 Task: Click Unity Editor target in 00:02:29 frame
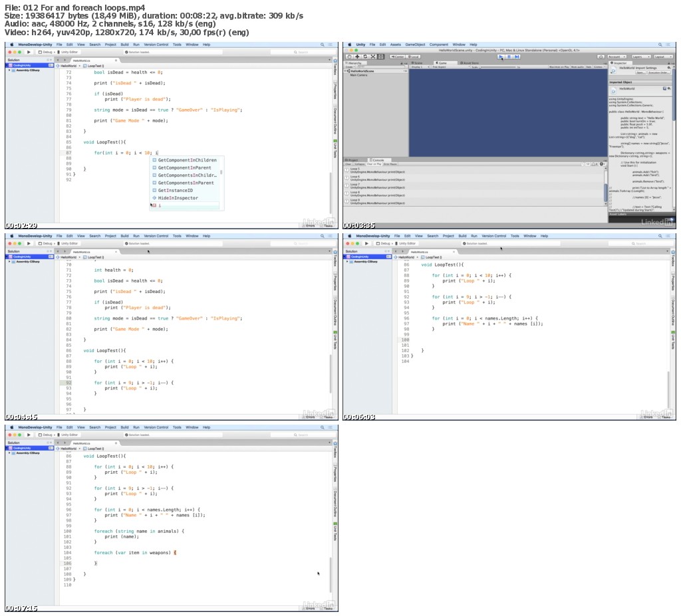(68, 52)
